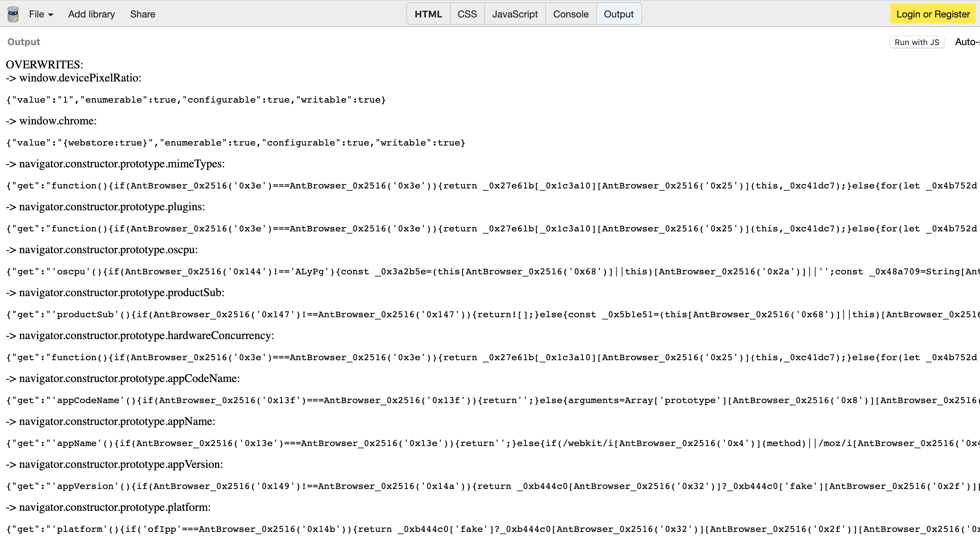Image resolution: width=980 pixels, height=545 pixels.
Task: Click the JS Bin logo icon
Action: click(x=13, y=14)
